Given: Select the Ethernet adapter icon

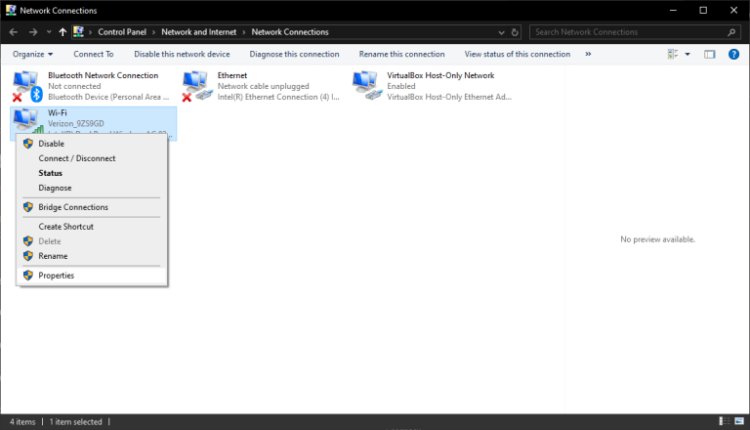Looking at the screenshot, I should point(196,85).
